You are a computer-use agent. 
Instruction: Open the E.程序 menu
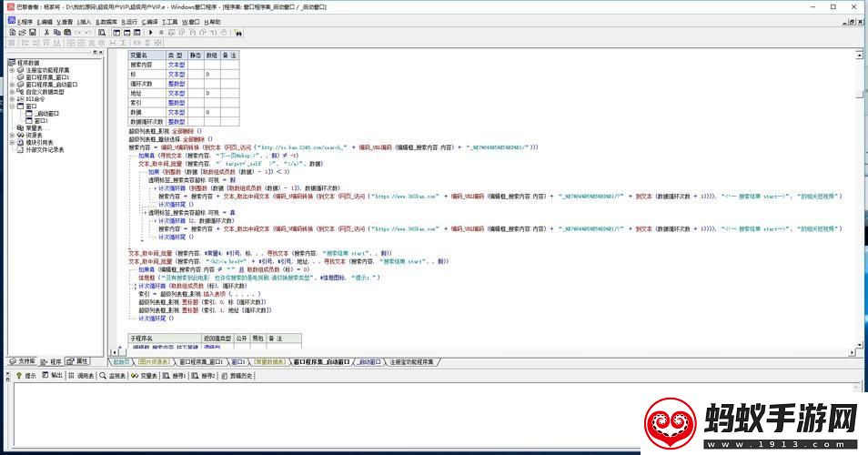[25, 22]
